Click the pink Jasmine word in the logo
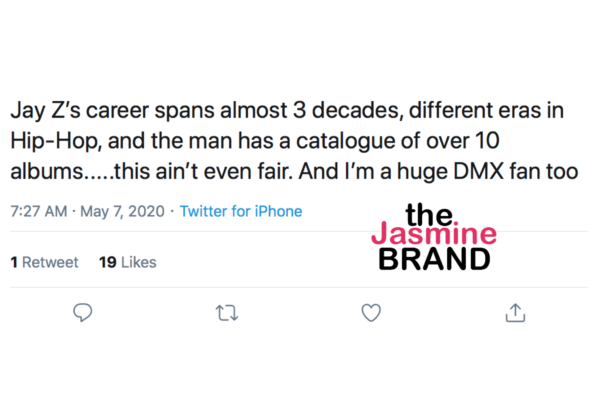 [x=434, y=233]
